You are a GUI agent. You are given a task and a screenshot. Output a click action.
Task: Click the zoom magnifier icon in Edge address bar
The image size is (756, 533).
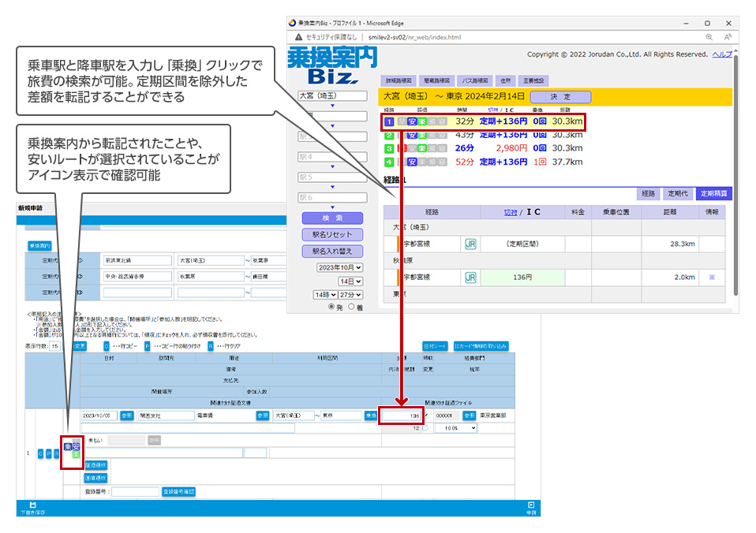click(709, 37)
